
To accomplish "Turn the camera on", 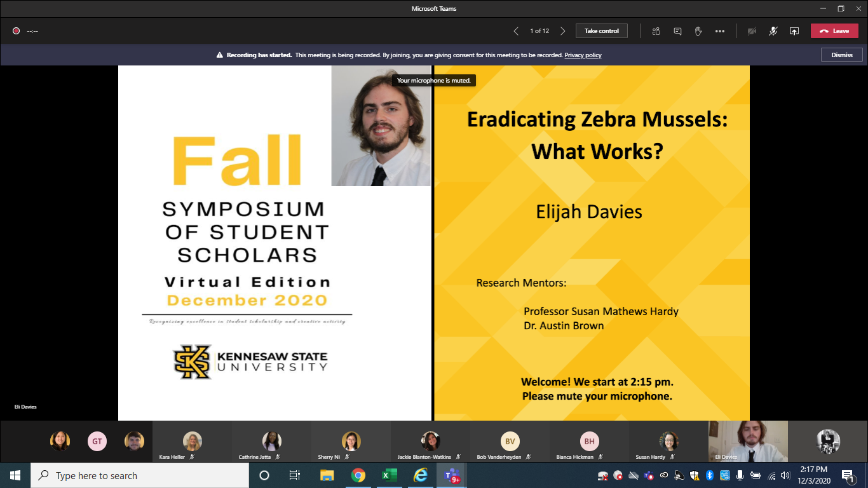I will [752, 31].
